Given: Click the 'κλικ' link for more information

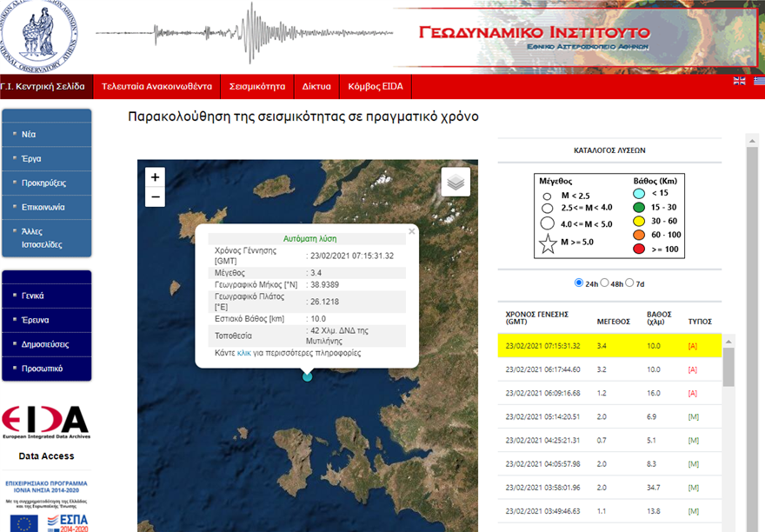Looking at the screenshot, I should [x=243, y=353].
